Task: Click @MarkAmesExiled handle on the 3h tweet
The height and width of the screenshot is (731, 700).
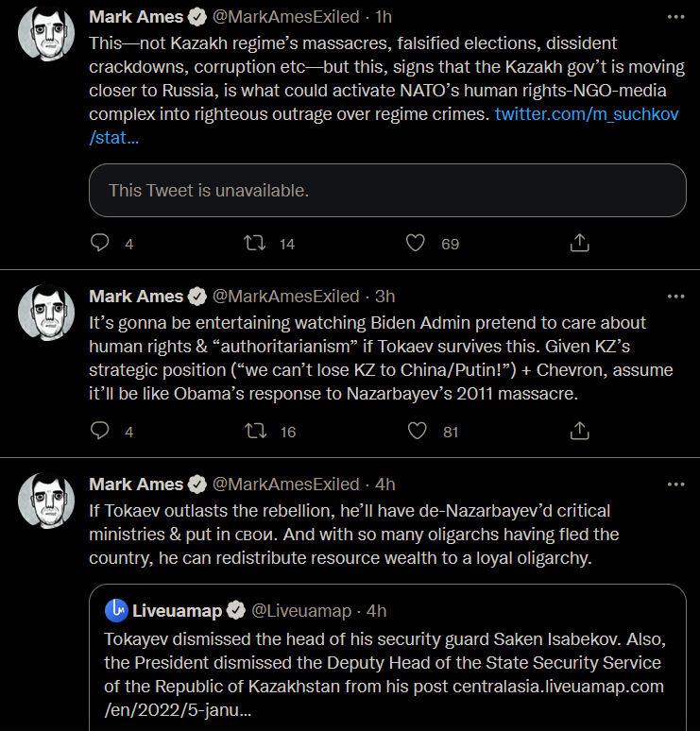Action: (x=286, y=297)
